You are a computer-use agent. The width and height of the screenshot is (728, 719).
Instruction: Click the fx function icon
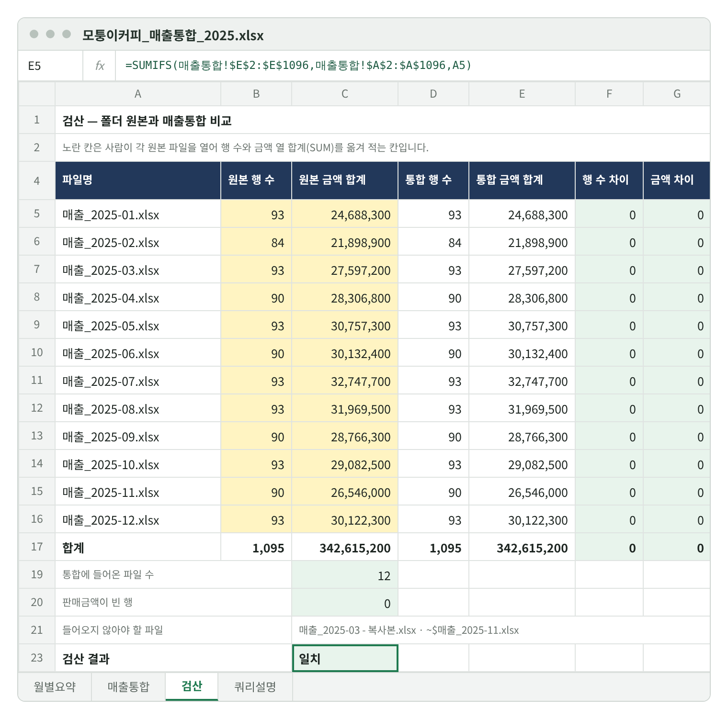point(100,66)
